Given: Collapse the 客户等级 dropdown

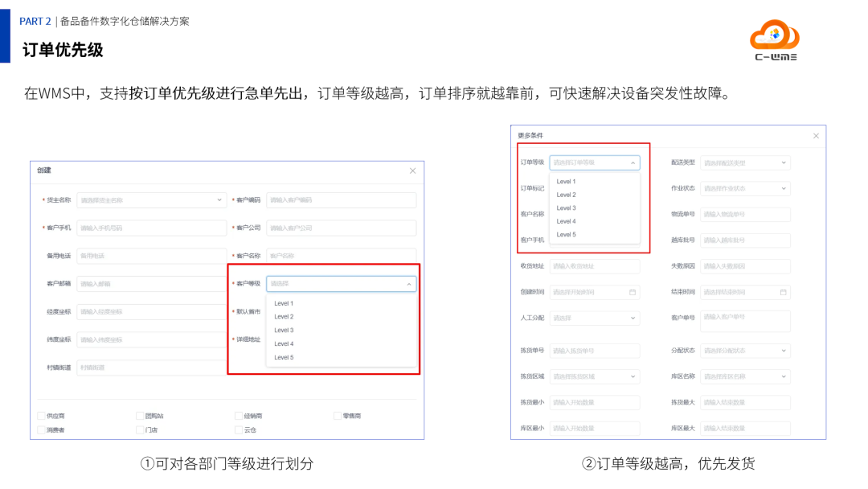Looking at the screenshot, I should click(408, 284).
